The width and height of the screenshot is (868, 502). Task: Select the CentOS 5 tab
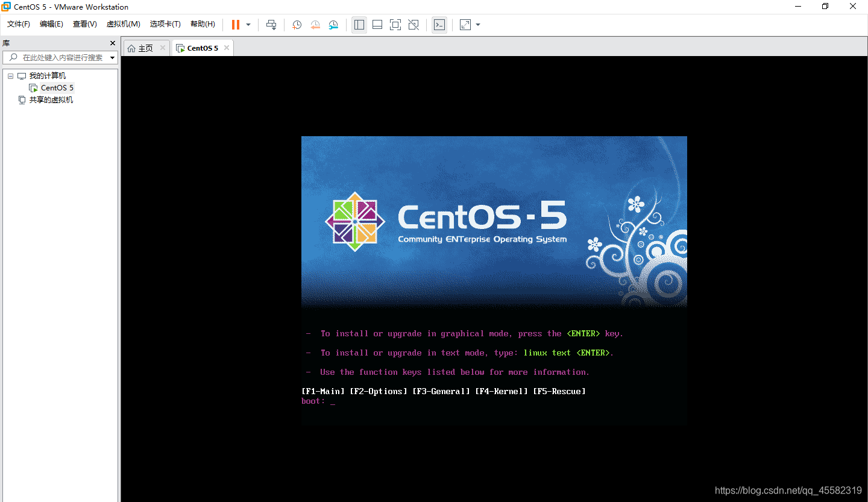[203, 48]
